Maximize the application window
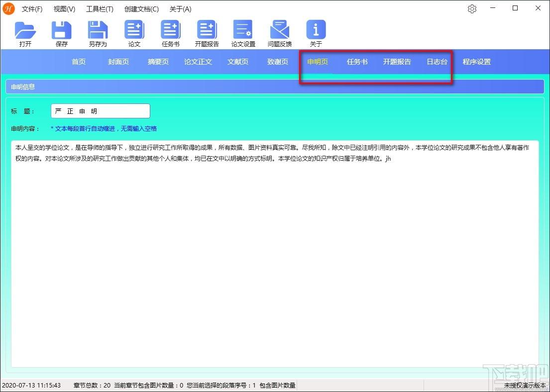 click(515, 8)
